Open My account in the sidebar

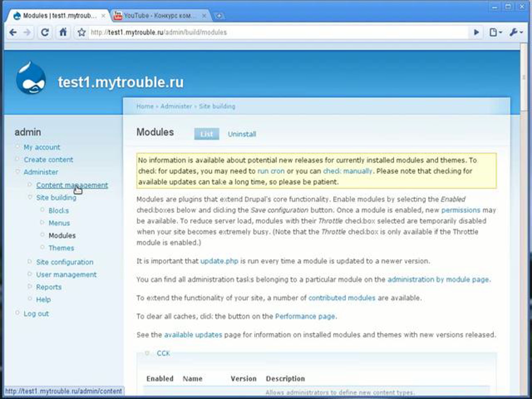coord(42,147)
